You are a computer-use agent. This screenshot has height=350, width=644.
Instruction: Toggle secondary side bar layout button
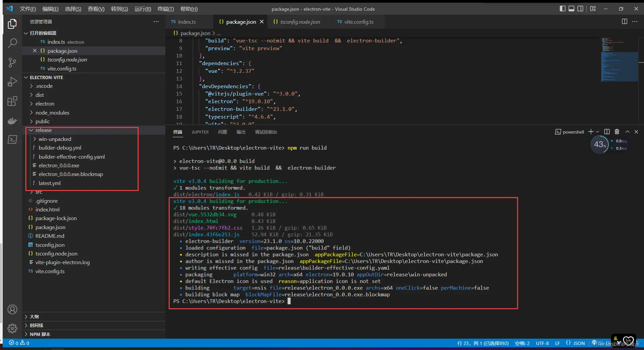tap(581, 9)
